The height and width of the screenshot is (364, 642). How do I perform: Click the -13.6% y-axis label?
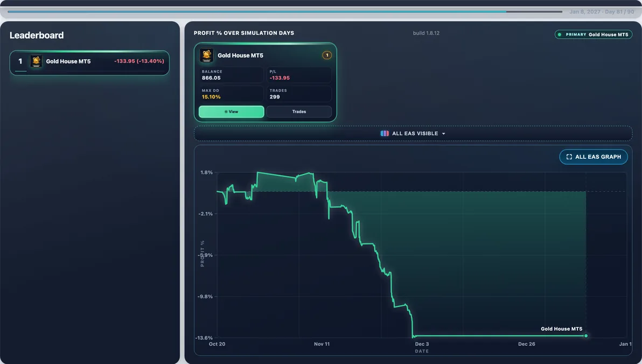pyautogui.click(x=204, y=338)
